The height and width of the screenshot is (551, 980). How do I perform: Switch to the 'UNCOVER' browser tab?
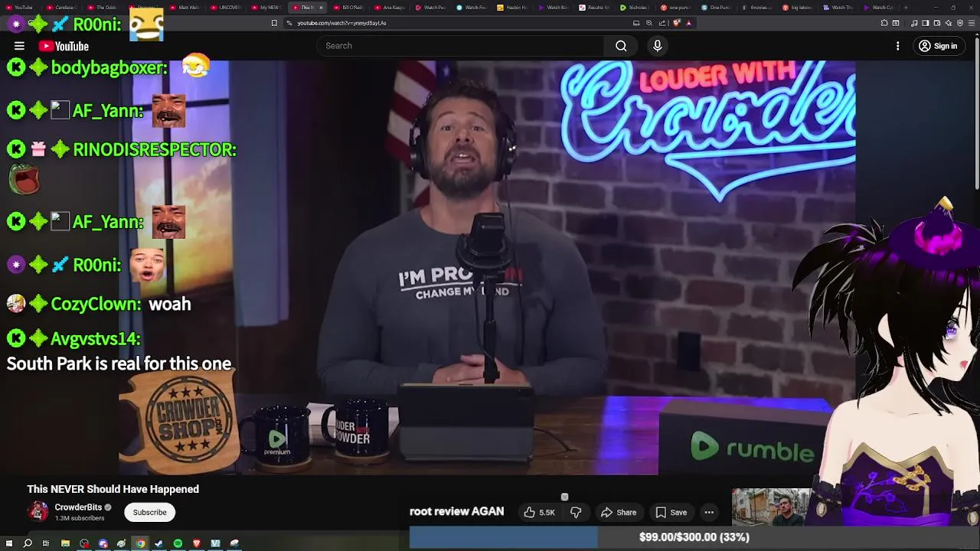(224, 8)
